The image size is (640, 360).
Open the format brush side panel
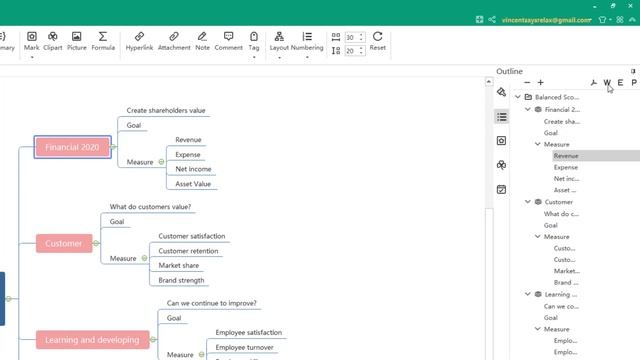tap(501, 92)
